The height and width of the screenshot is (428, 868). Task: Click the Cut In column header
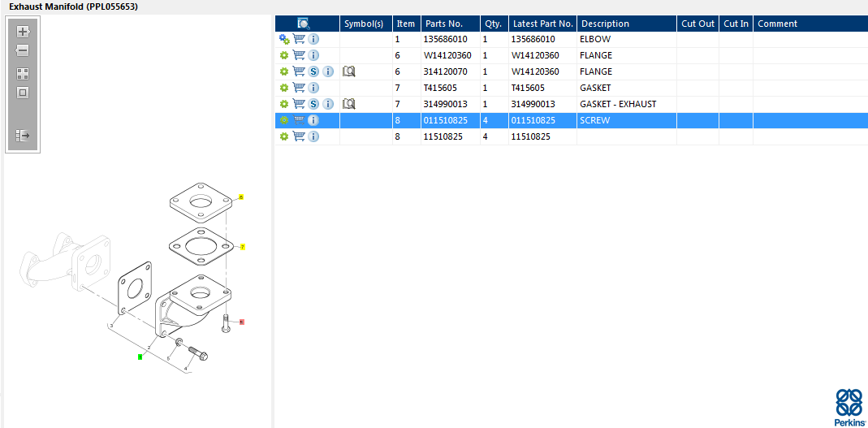[736, 24]
